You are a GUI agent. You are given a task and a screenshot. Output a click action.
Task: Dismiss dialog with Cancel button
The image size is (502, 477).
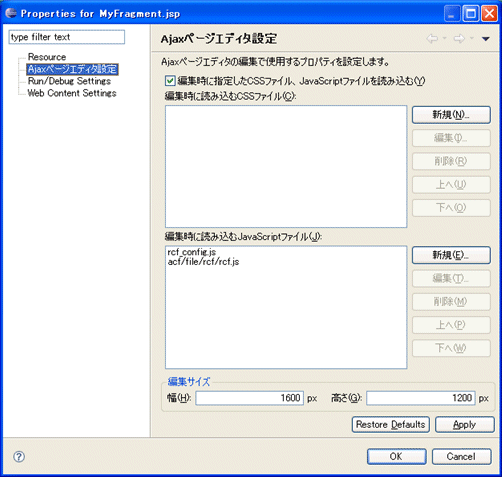pyautogui.click(x=461, y=456)
